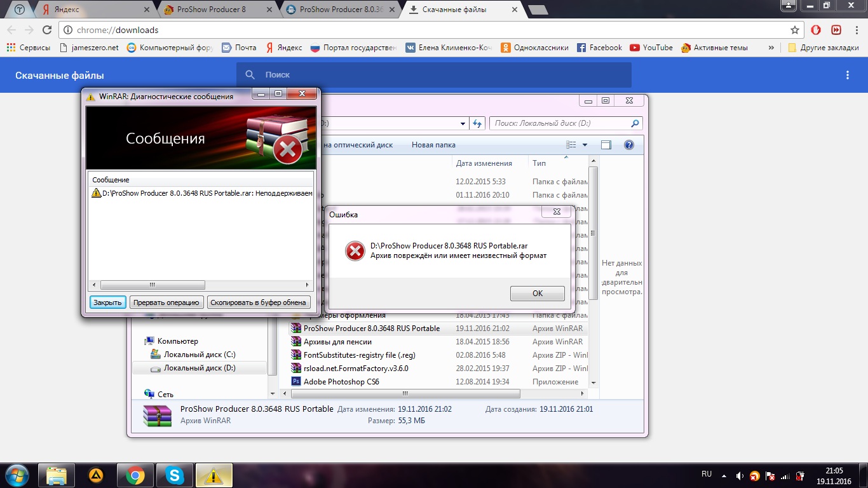Viewport: 868px width, 488px height.
Task: Open Портал государственных bookmark
Action: [x=353, y=48]
